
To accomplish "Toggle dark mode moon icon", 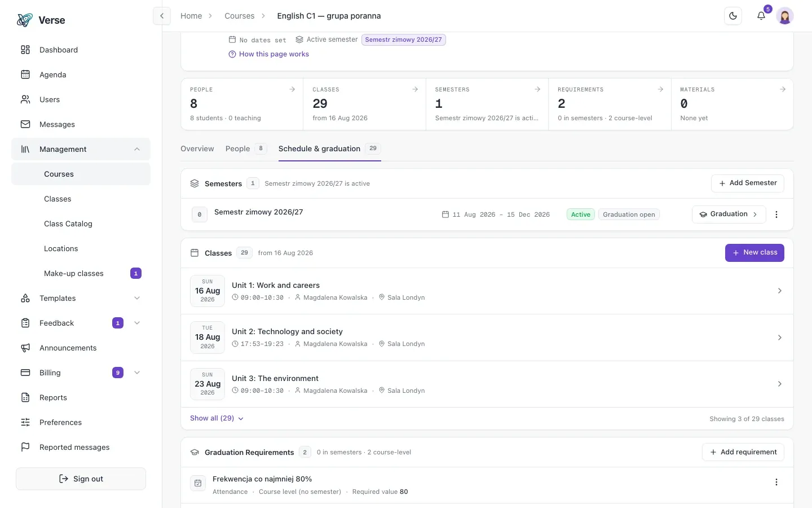I will tap(733, 16).
